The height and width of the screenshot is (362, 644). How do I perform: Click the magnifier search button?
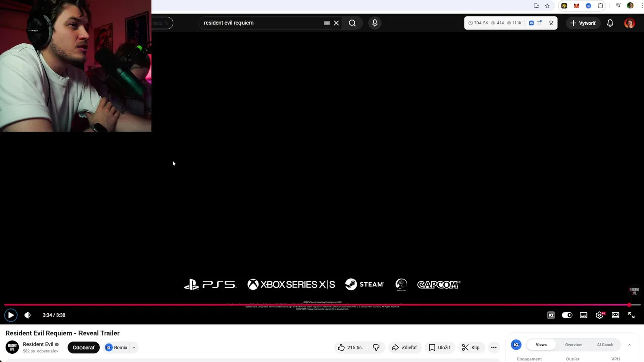pos(352,23)
